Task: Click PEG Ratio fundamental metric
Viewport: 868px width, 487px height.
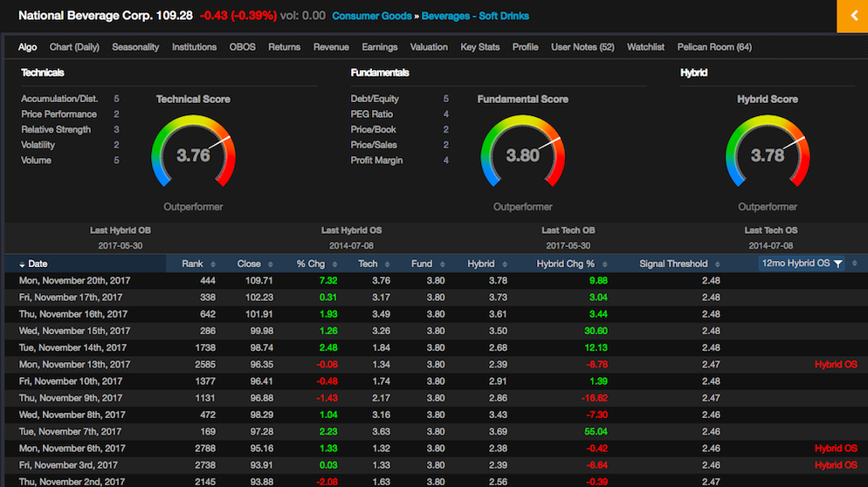Action: point(371,114)
